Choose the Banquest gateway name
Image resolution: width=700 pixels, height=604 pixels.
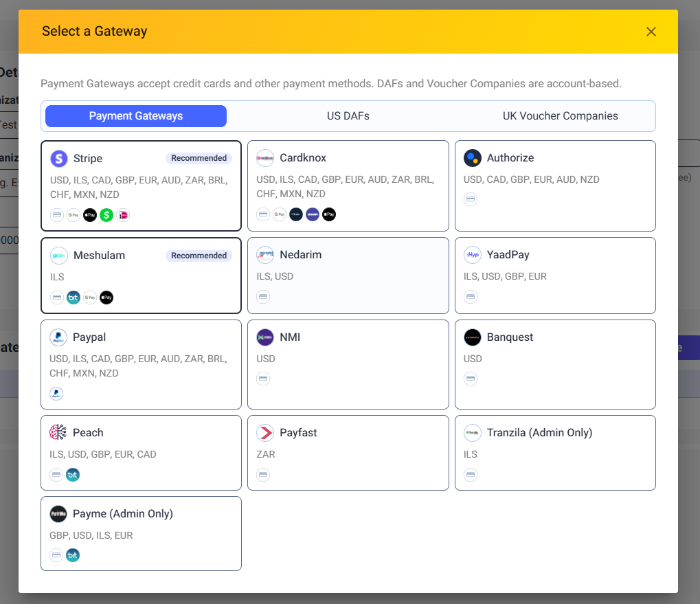510,337
